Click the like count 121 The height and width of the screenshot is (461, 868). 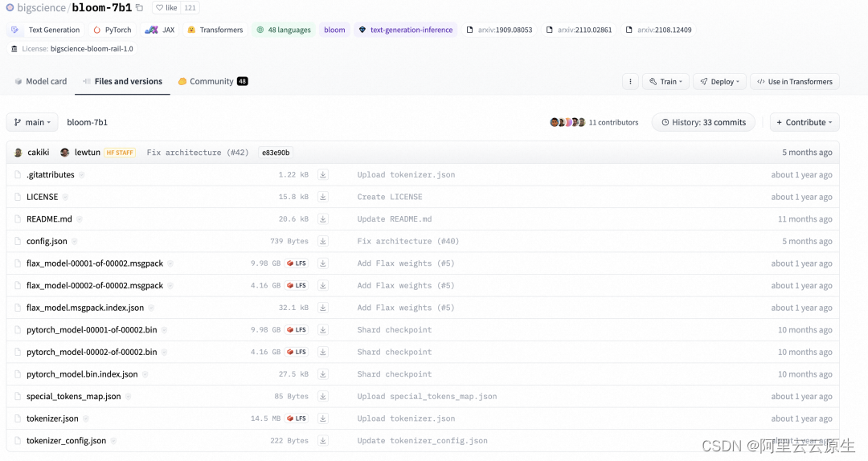coord(190,8)
